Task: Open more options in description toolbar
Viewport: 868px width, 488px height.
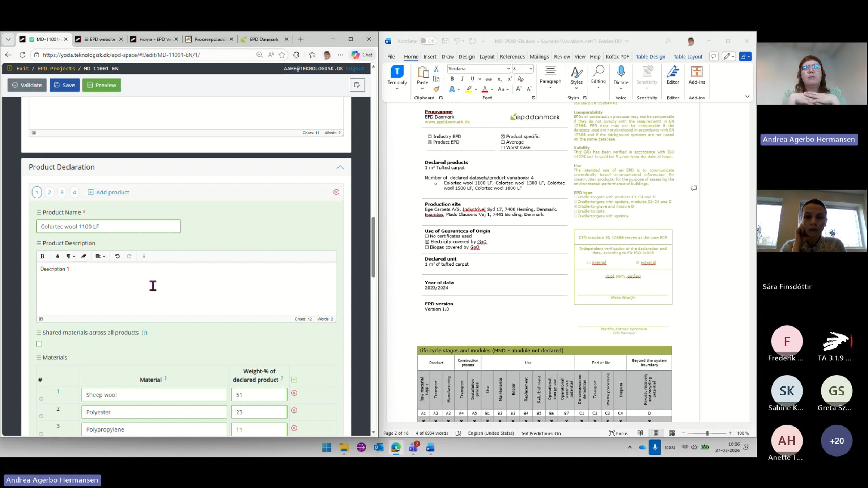Action: point(144,256)
